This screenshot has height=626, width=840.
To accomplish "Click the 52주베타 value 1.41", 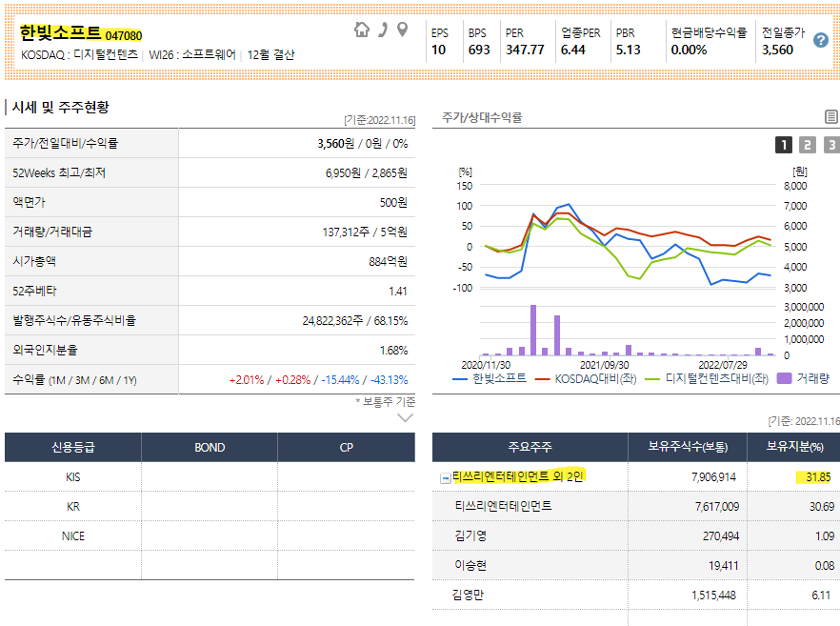I will tap(397, 291).
